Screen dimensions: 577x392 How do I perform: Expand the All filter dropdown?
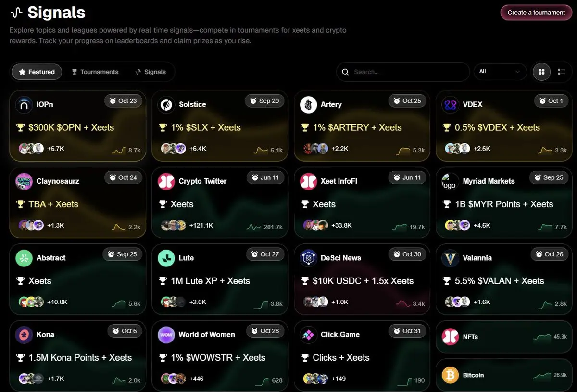point(500,72)
